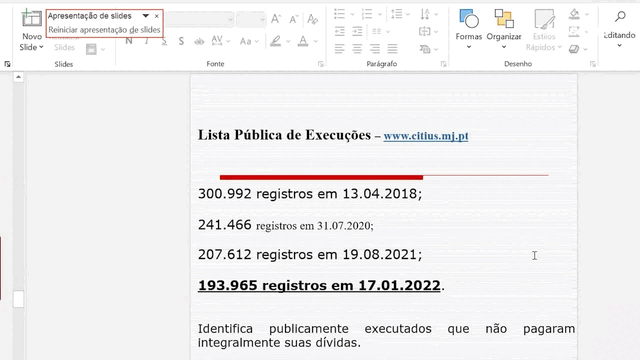Viewport: 640px width, 360px height.
Task: Launch Parágrafo dialog box launcher
Action: 444,64
